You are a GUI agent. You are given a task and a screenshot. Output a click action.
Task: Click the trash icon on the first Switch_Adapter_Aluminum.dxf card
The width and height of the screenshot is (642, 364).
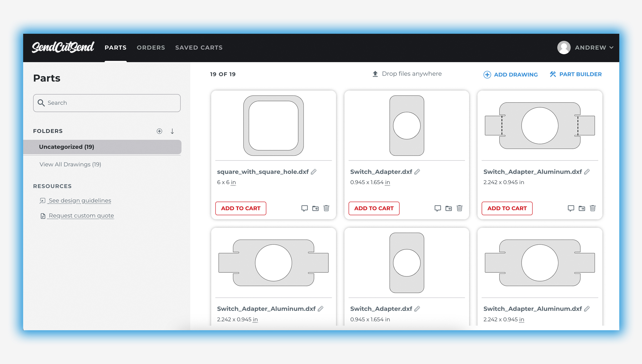click(x=593, y=208)
